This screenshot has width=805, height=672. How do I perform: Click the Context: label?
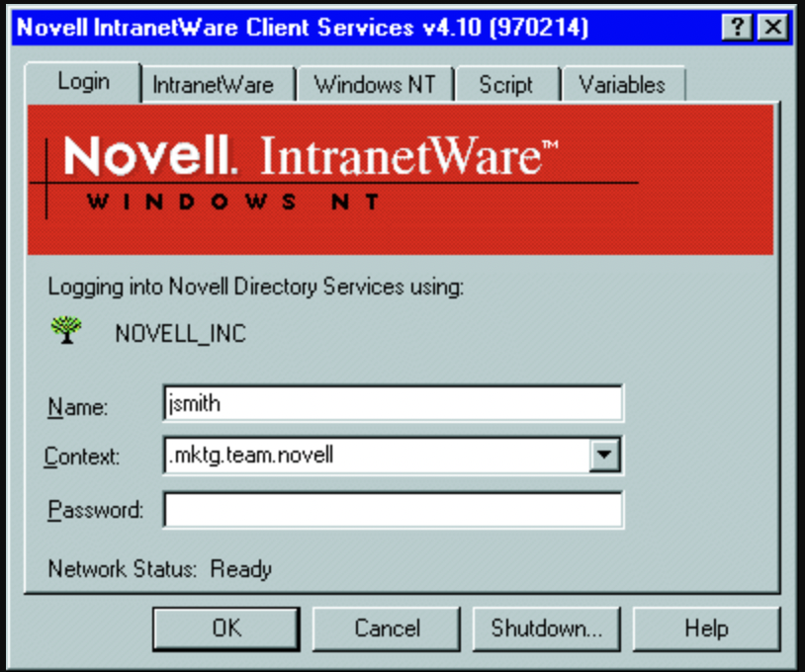[x=82, y=457]
